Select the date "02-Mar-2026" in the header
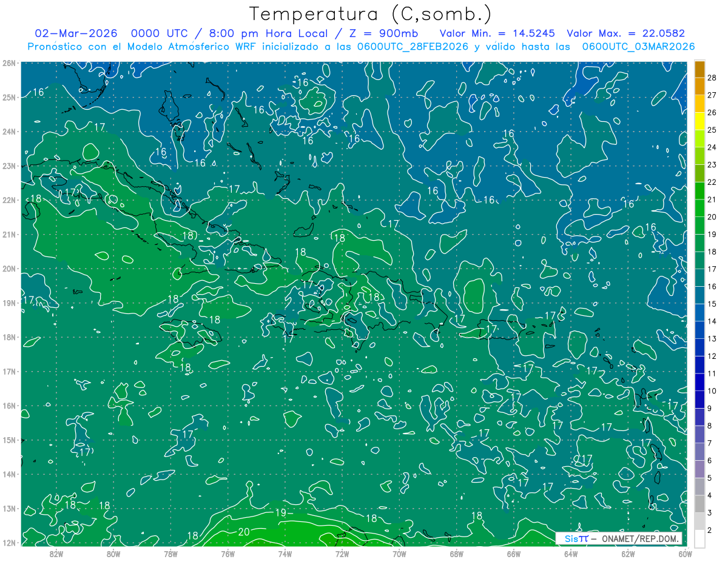 point(76,33)
